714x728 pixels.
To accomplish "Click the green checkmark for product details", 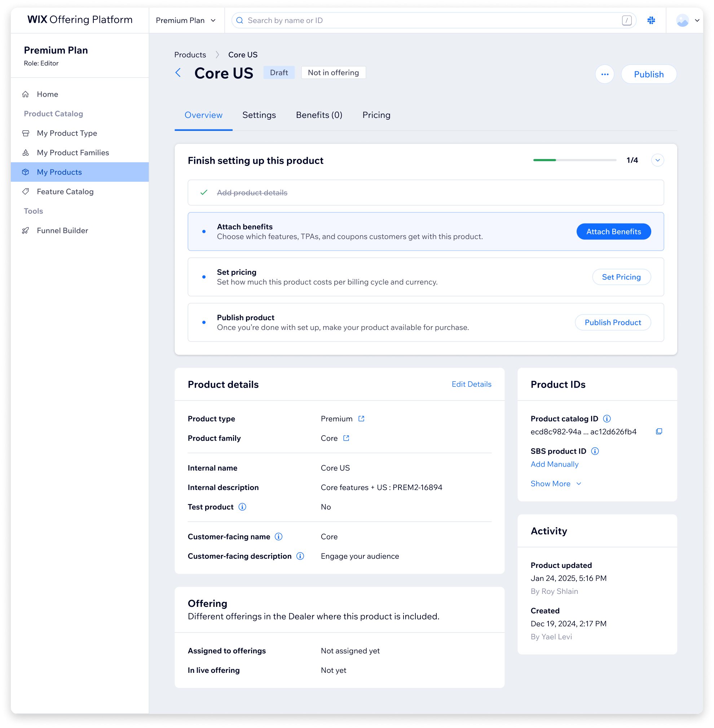I will click(204, 192).
